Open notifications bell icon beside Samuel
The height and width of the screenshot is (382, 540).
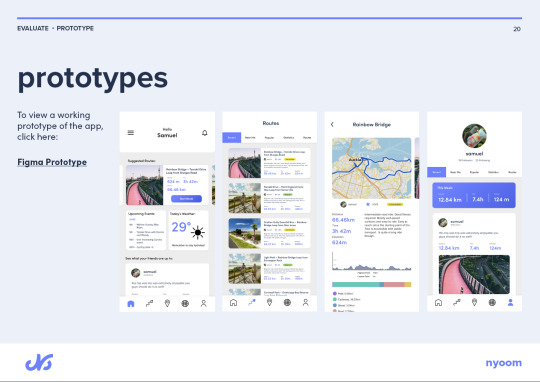coord(205,133)
